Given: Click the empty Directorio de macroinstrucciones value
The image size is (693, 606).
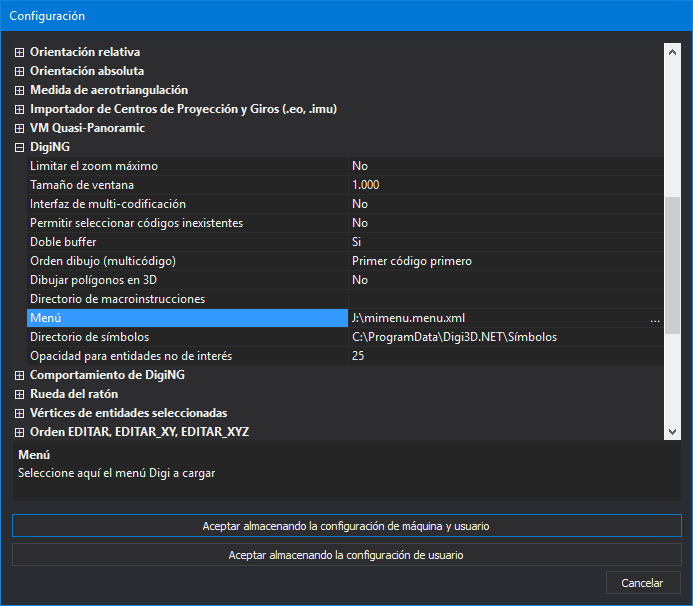Looking at the screenshot, I should coord(506,299).
